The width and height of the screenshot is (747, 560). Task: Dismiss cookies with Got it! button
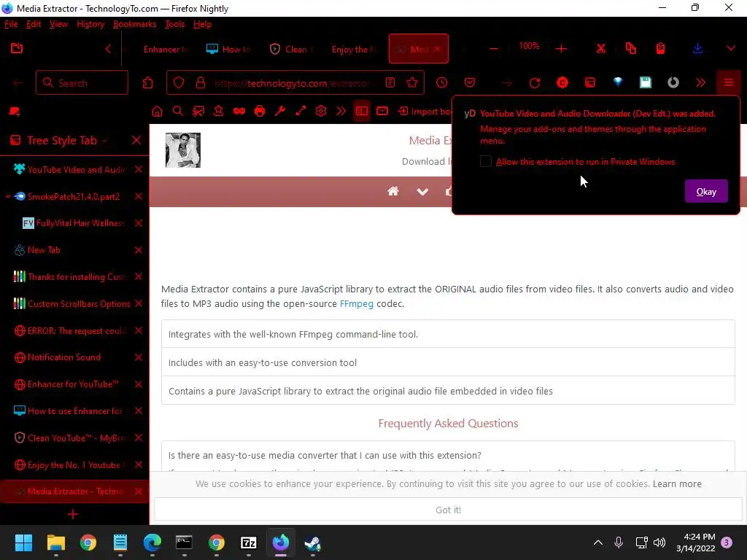click(x=448, y=510)
